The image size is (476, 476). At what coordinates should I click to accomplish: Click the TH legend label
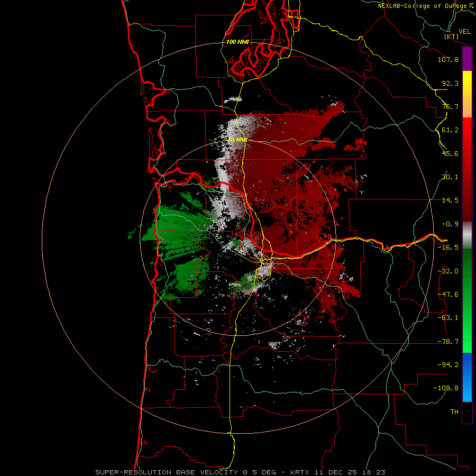pyautogui.click(x=454, y=412)
